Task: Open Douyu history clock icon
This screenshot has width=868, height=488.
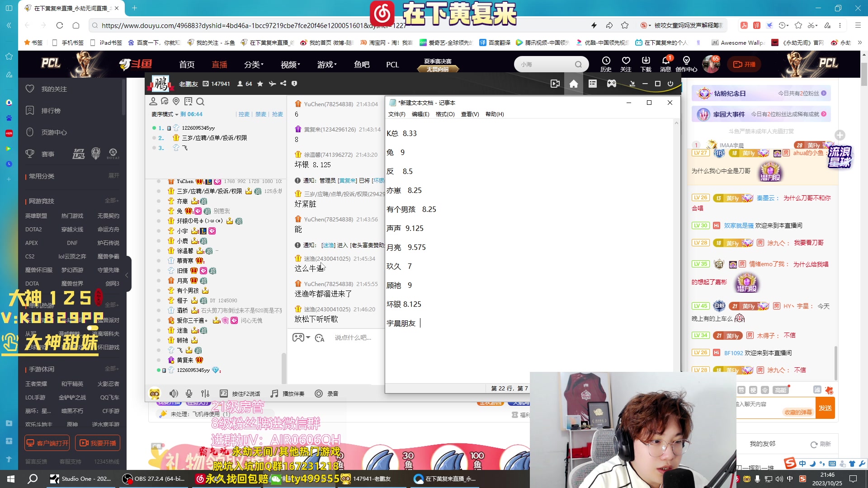Action: (606, 64)
